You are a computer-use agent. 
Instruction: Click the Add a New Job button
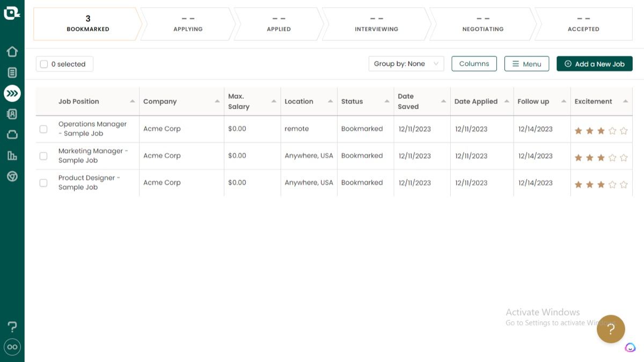tap(595, 64)
